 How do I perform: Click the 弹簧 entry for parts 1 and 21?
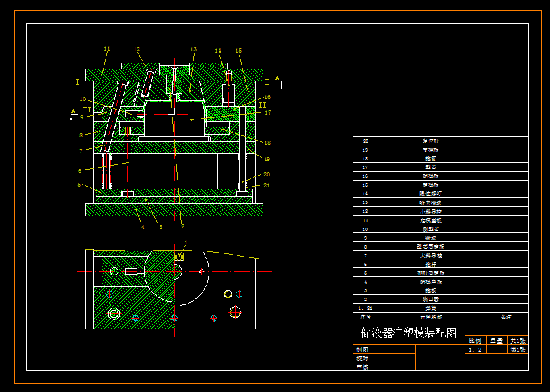click(x=433, y=308)
